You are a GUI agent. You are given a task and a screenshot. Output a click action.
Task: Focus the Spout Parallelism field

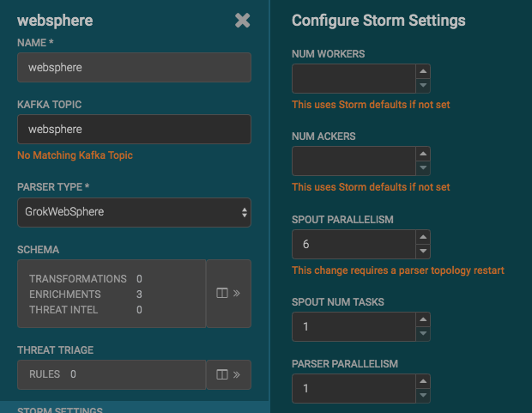click(354, 244)
